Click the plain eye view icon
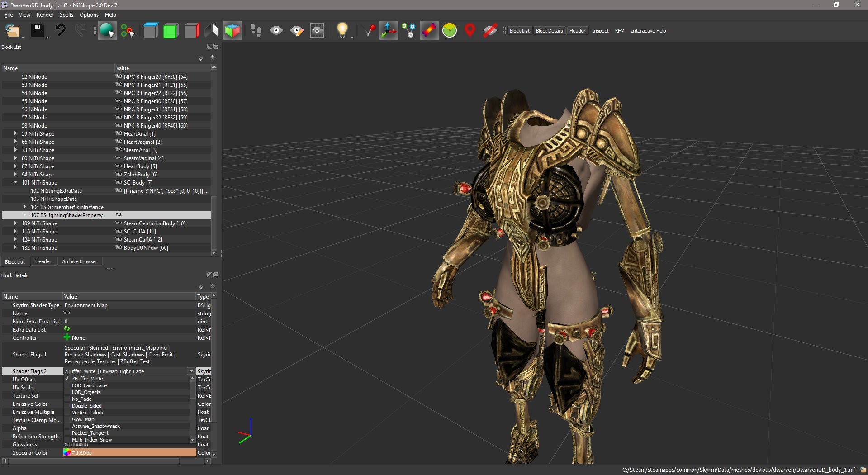The width and height of the screenshot is (868, 475). pyautogui.click(x=276, y=31)
